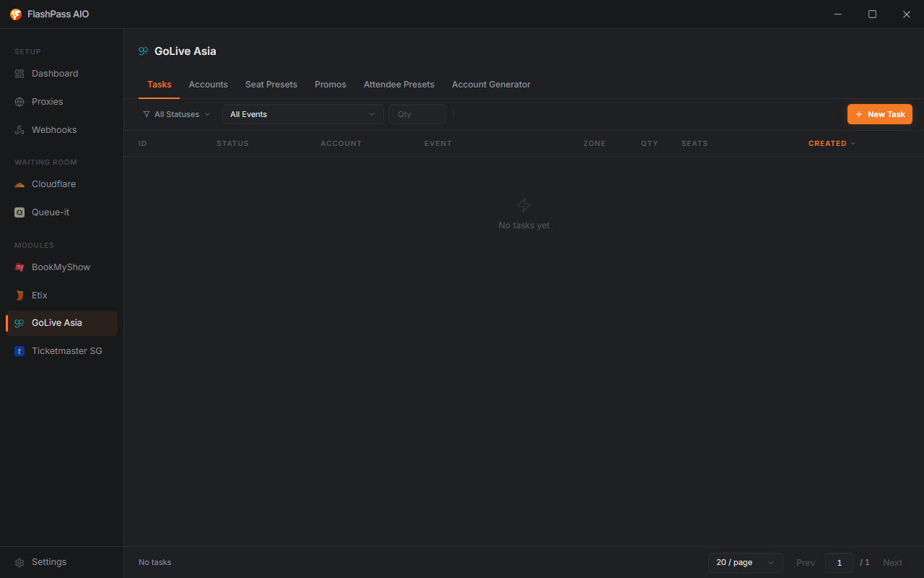
Task: Click the BookMyShow module icon
Action: tap(19, 267)
